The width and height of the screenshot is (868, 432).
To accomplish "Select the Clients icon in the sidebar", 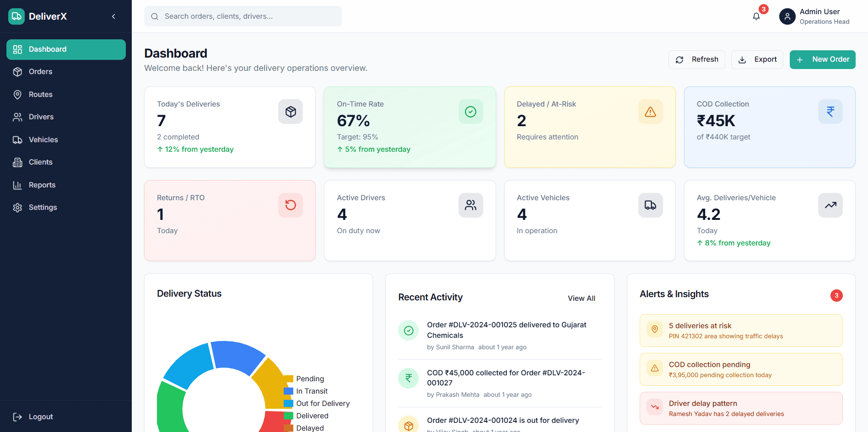I will pos(17,162).
